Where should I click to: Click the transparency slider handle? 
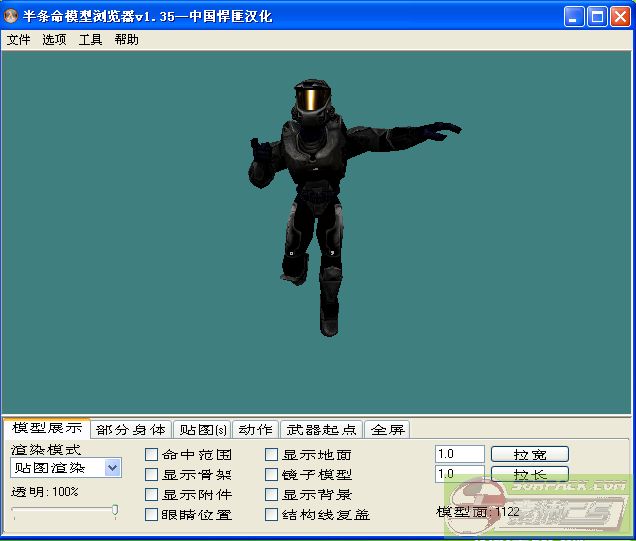click(x=115, y=510)
